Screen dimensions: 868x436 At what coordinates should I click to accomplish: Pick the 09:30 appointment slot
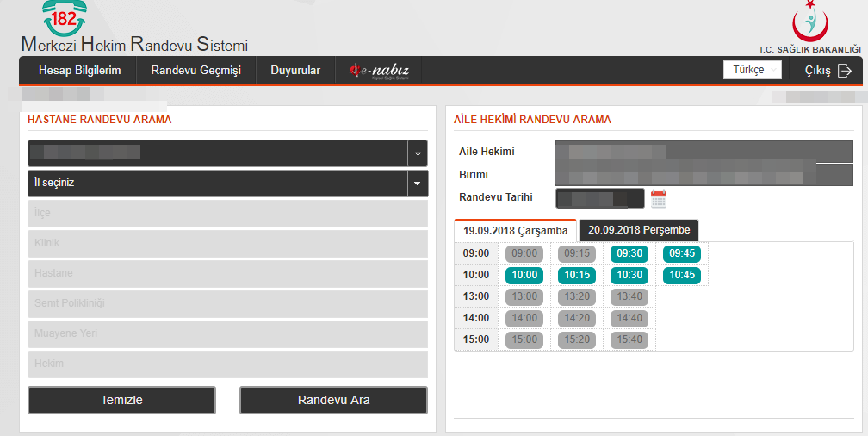(x=629, y=254)
